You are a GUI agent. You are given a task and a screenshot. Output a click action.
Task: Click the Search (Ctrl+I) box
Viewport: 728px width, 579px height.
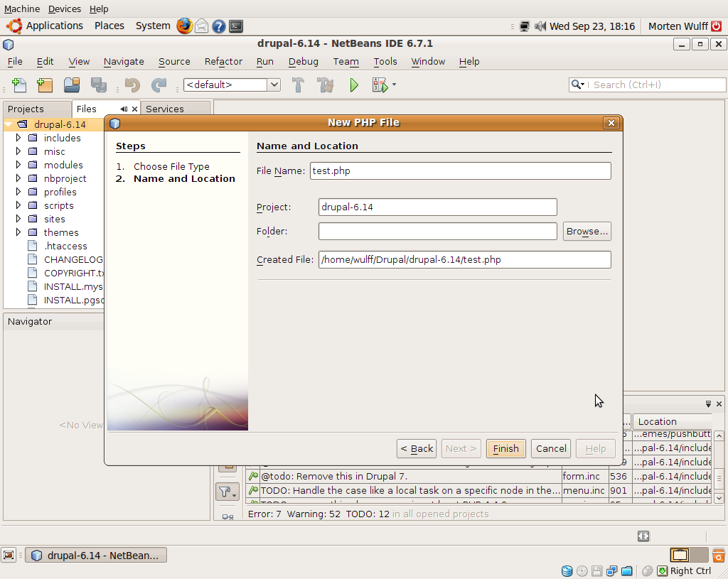coord(647,85)
